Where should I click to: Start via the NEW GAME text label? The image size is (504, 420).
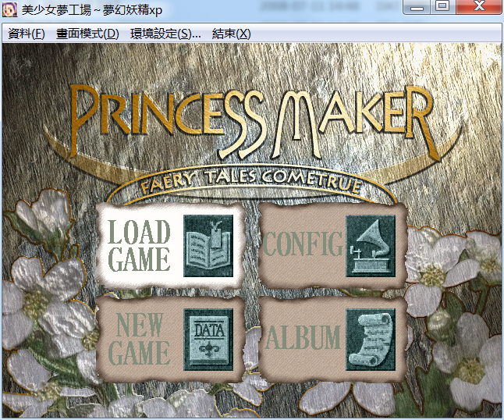140,339
